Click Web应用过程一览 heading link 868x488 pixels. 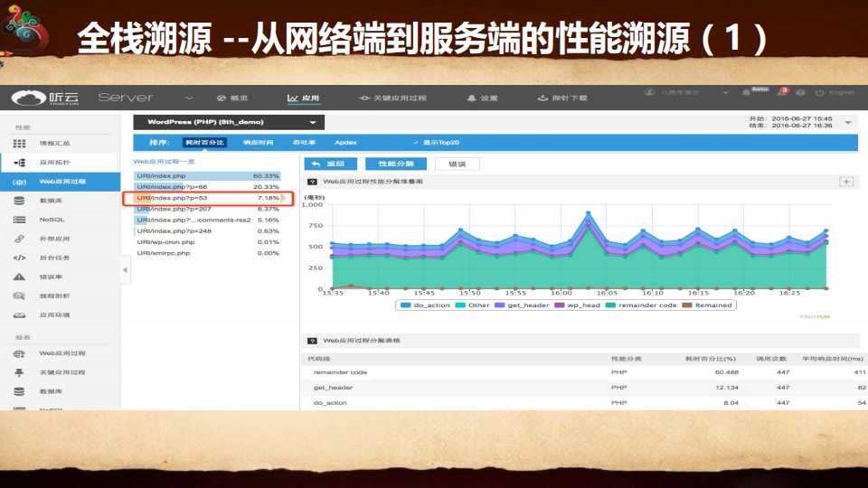tap(164, 162)
